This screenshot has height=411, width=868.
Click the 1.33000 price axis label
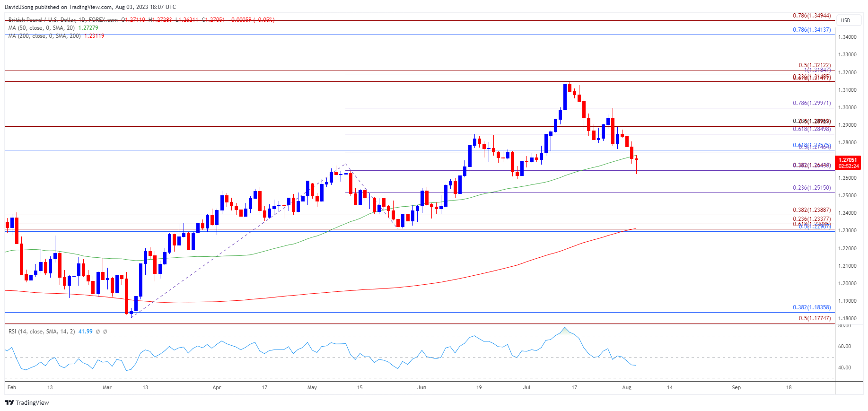847,55
